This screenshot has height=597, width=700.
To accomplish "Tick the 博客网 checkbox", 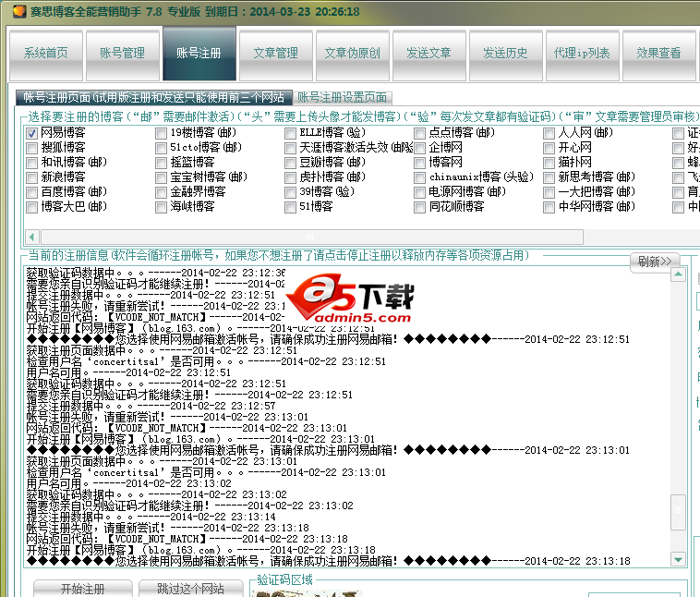I will click(x=419, y=163).
